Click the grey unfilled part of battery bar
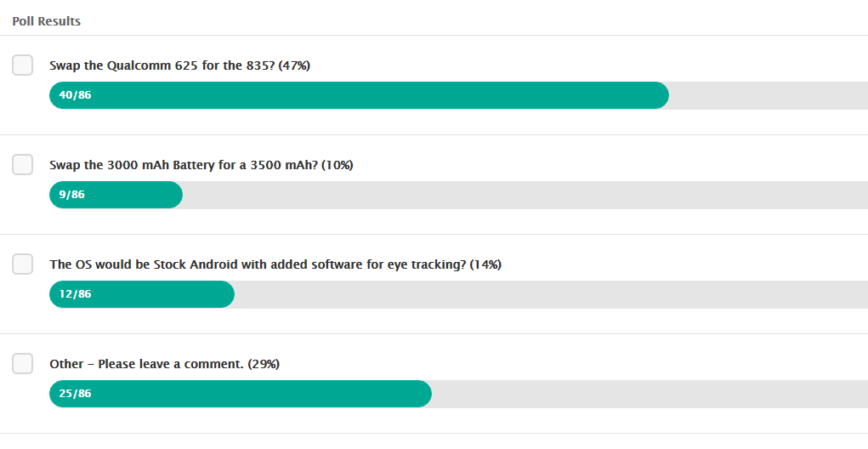 tap(525, 195)
